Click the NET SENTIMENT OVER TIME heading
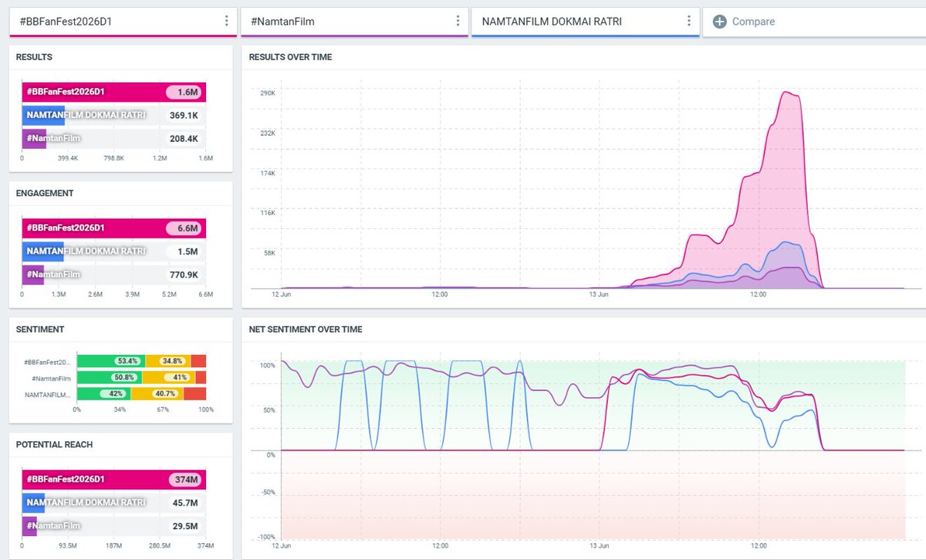The height and width of the screenshot is (560, 926). click(x=306, y=329)
